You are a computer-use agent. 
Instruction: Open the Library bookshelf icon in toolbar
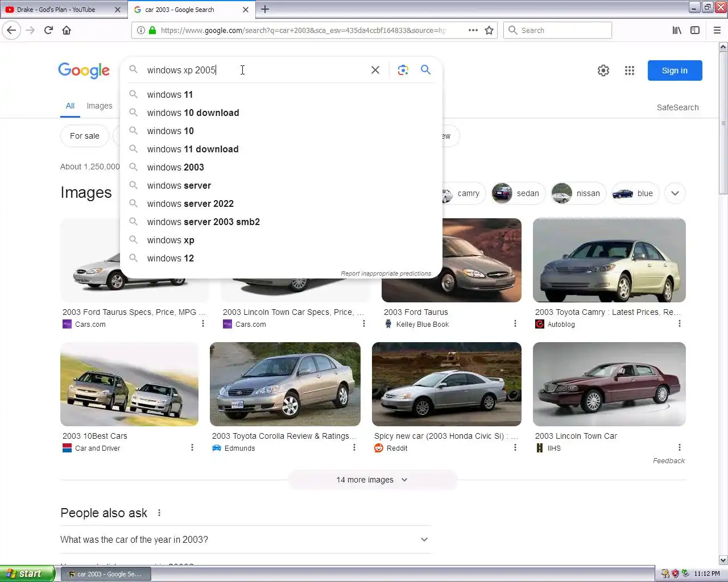[x=677, y=30]
